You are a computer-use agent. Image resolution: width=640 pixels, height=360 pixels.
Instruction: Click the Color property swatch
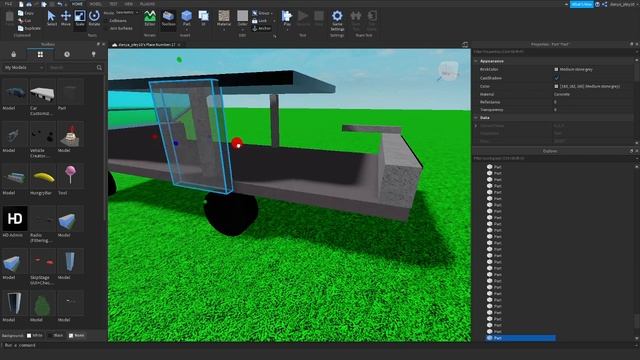pos(556,86)
